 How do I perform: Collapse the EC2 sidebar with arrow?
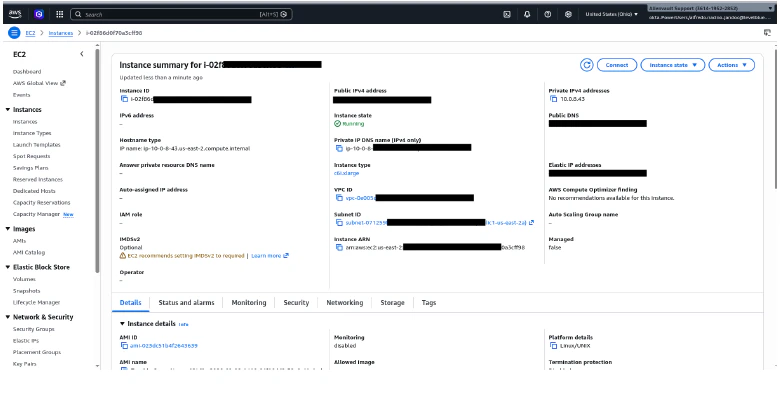click(82, 54)
